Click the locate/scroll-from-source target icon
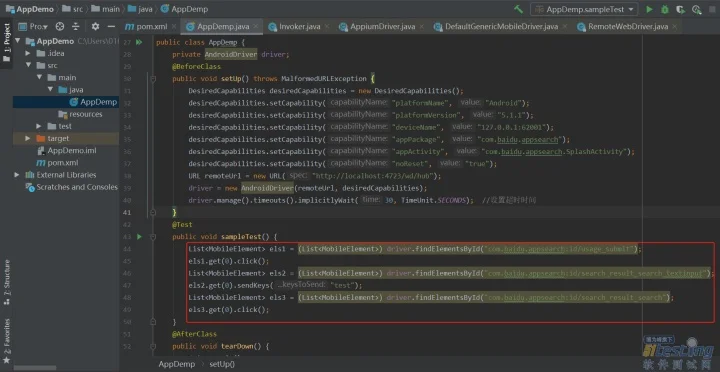The height and width of the screenshot is (372, 720). click(60, 27)
